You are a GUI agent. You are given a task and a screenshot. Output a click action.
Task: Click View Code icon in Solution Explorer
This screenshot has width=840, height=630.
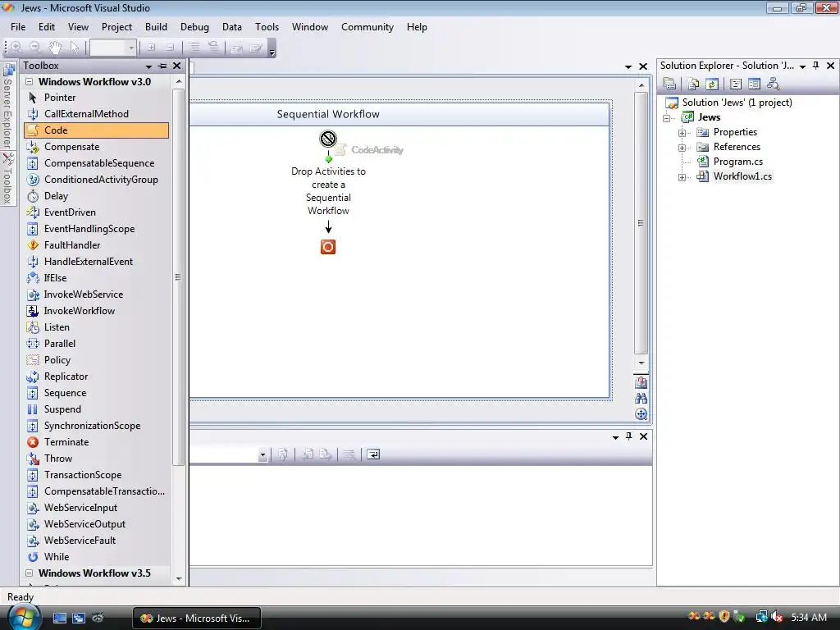736,84
